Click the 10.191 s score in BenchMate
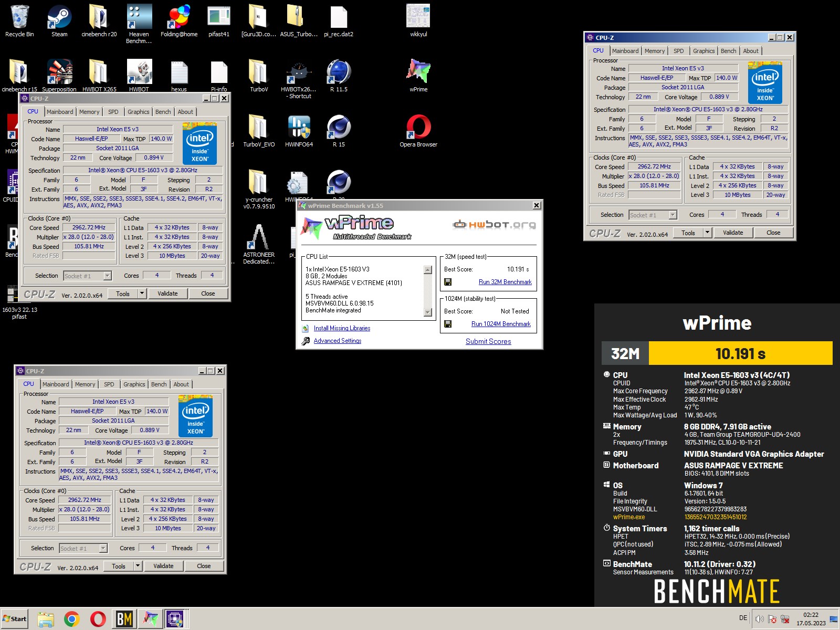This screenshot has width=840, height=630. point(740,353)
